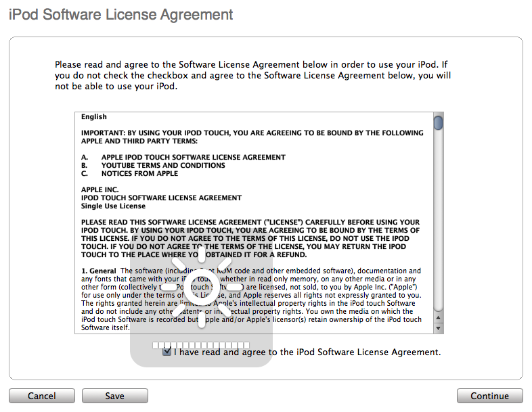Uncheck the license agreement checkbox
Screen dimensions: 532x412
(x=167, y=351)
